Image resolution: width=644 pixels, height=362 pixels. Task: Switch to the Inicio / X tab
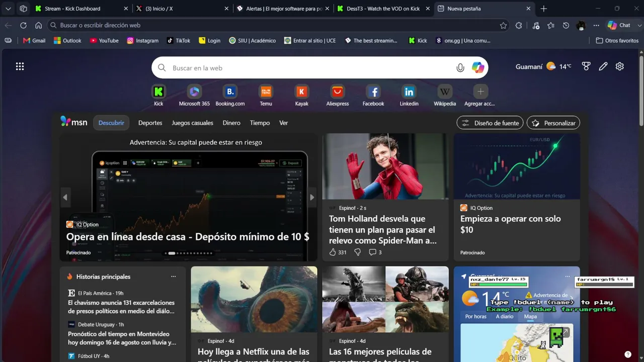pos(182,9)
